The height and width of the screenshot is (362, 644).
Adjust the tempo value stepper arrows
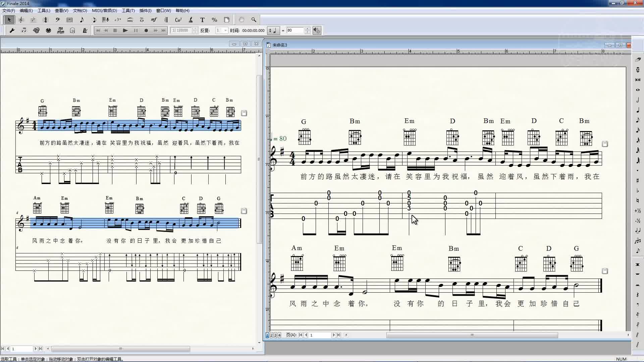[308, 31]
